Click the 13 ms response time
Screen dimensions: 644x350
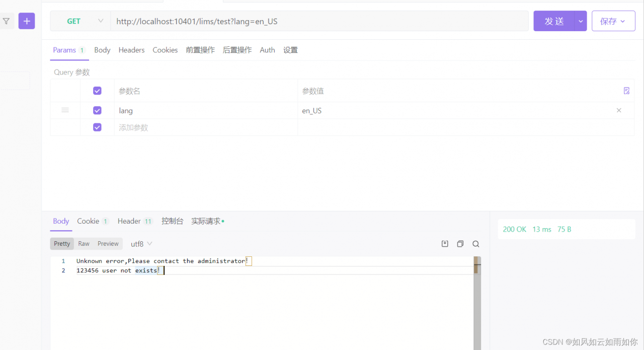[542, 229]
